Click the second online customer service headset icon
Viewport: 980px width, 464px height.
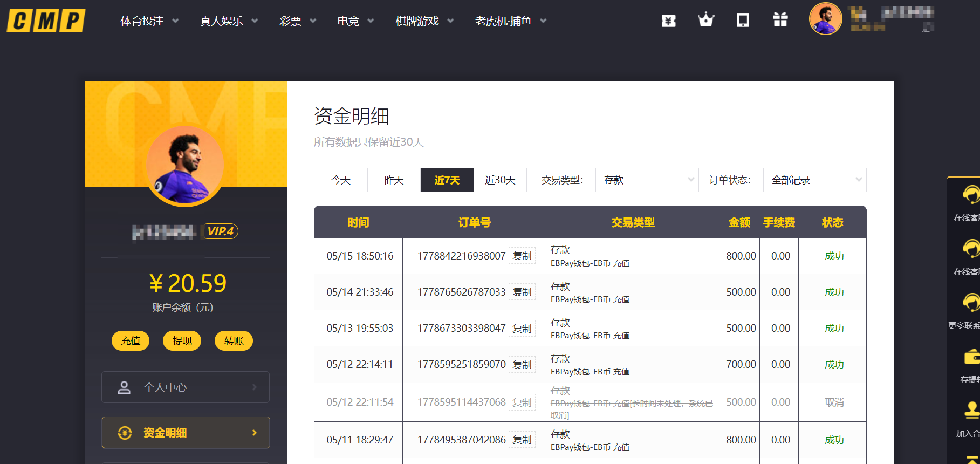tap(971, 249)
